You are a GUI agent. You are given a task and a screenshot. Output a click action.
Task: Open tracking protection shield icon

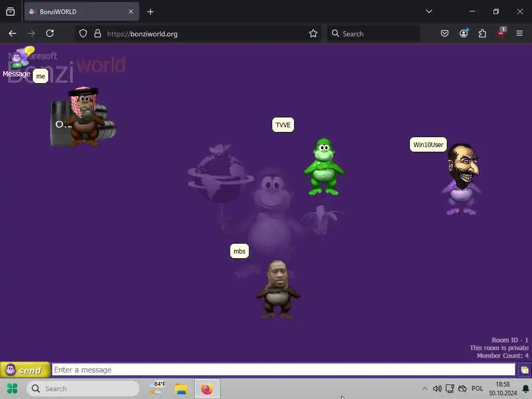point(83,34)
